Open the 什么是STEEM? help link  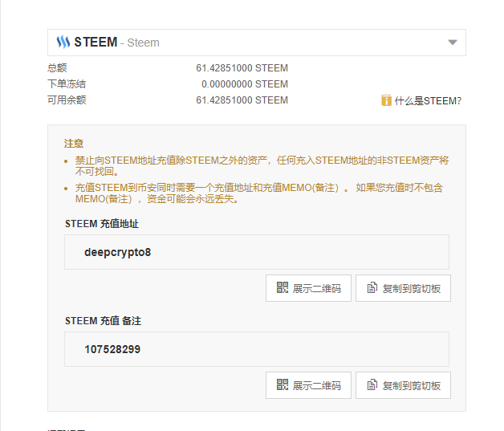(428, 101)
